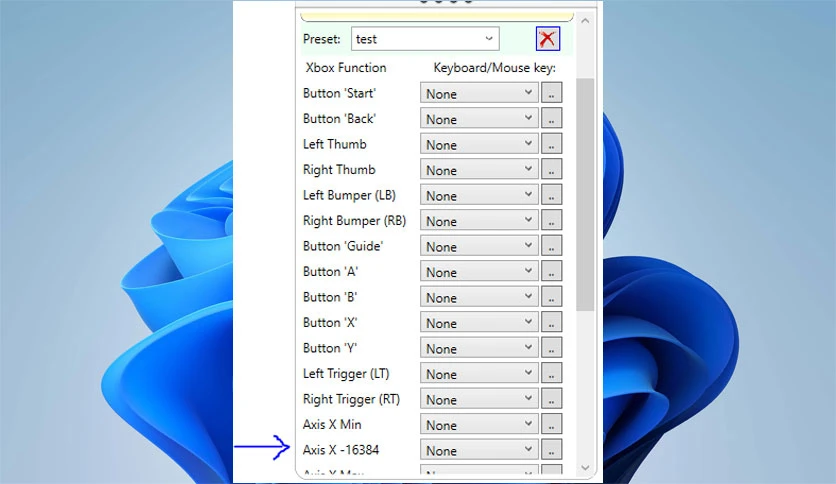The image size is (836, 484).
Task: Click '..' button beside Button 'X'
Action: [551, 323]
